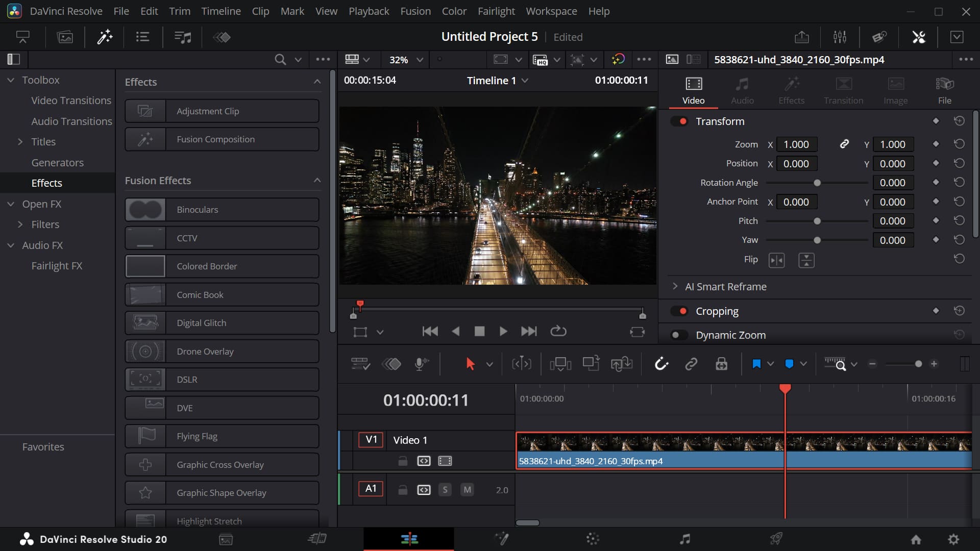Adjust the Pitch slider handle
This screenshot has height=551, width=980.
coord(817,221)
